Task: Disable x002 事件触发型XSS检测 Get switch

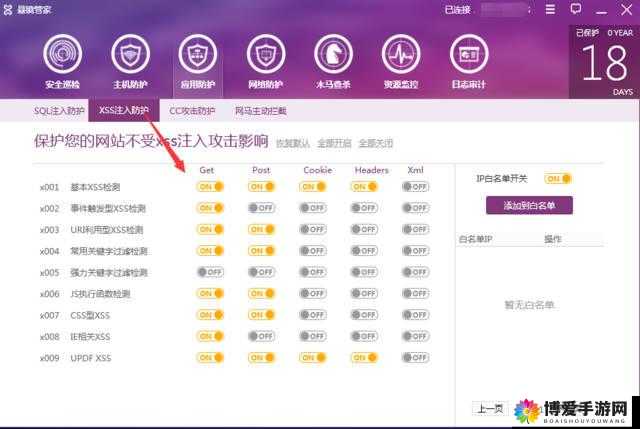Action: click(210, 208)
